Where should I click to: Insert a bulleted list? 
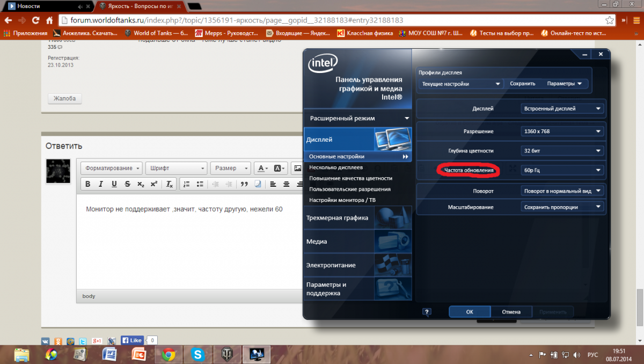[x=200, y=184]
